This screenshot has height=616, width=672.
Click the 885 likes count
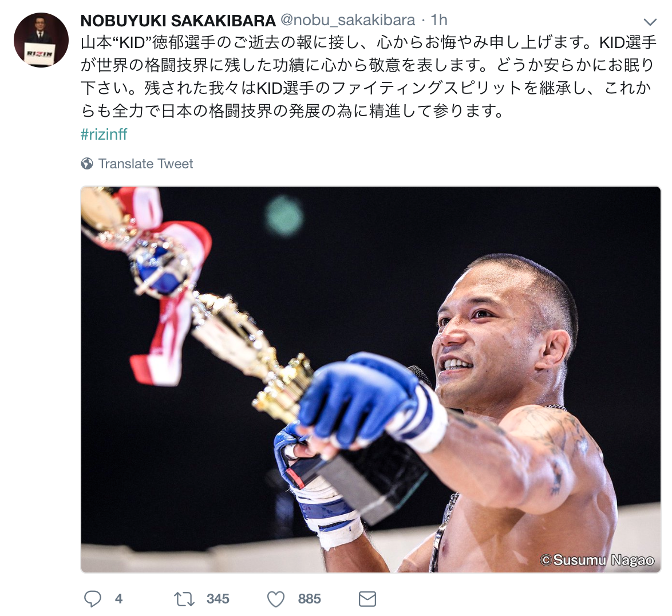coord(310,599)
